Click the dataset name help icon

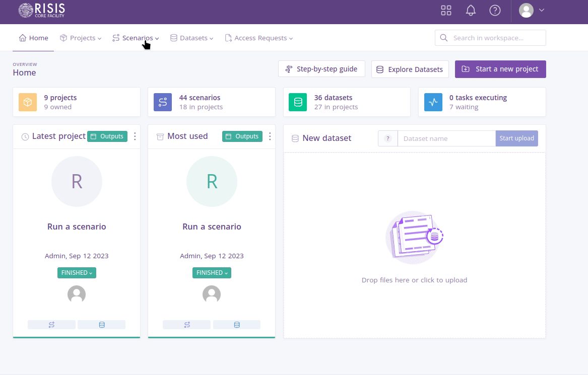coord(387,138)
